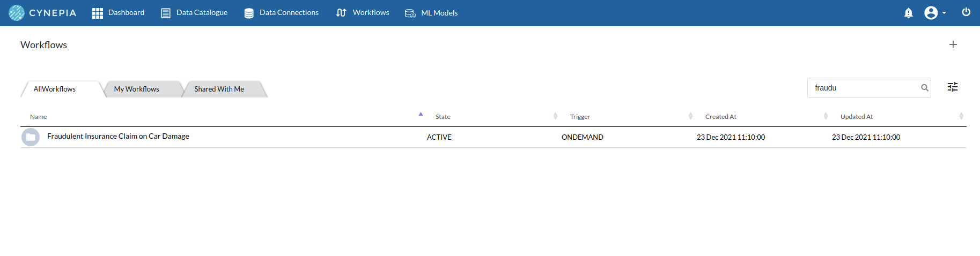Viewport: 980px width, 256px height.
Task: Sort by Created At column
Action: (x=720, y=117)
